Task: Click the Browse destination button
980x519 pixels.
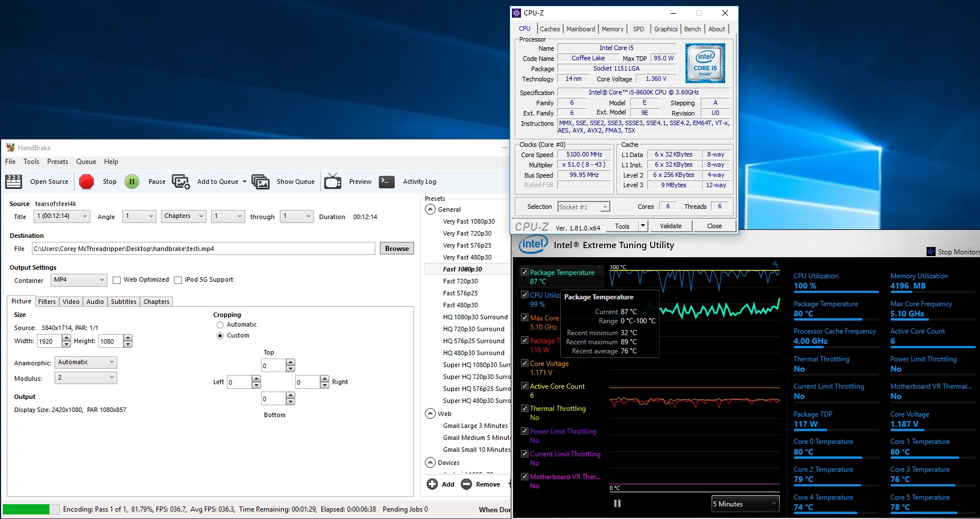Action: pos(397,249)
